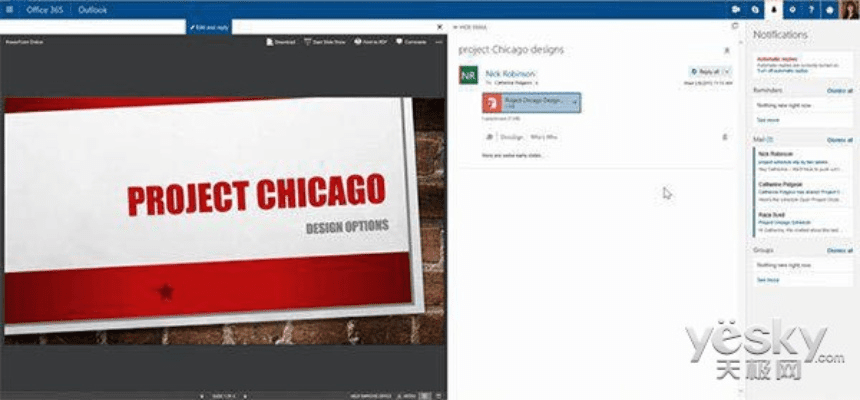The image size is (860, 400).
Task: Click the Download button in PowerPoint toolbar
Action: coord(281,43)
